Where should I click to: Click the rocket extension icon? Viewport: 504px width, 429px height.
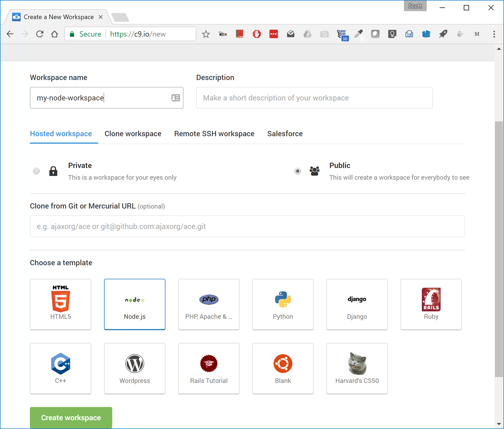click(x=443, y=34)
